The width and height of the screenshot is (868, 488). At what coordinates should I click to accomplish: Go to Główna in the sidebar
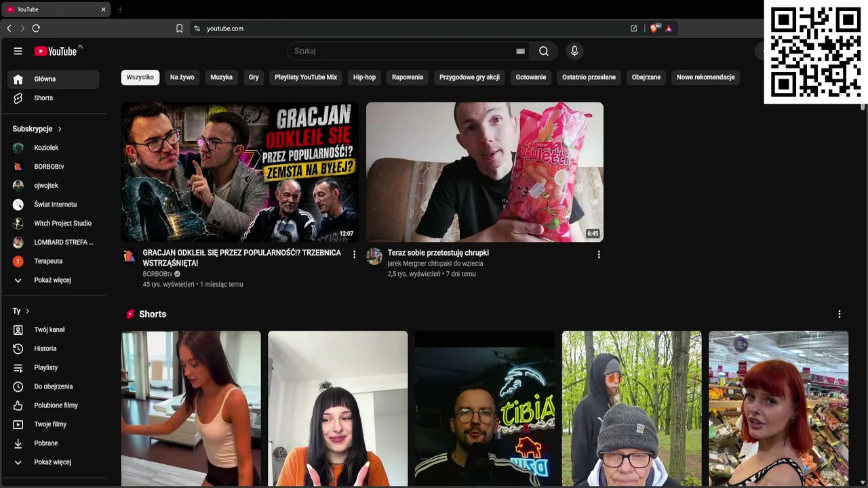[53, 79]
